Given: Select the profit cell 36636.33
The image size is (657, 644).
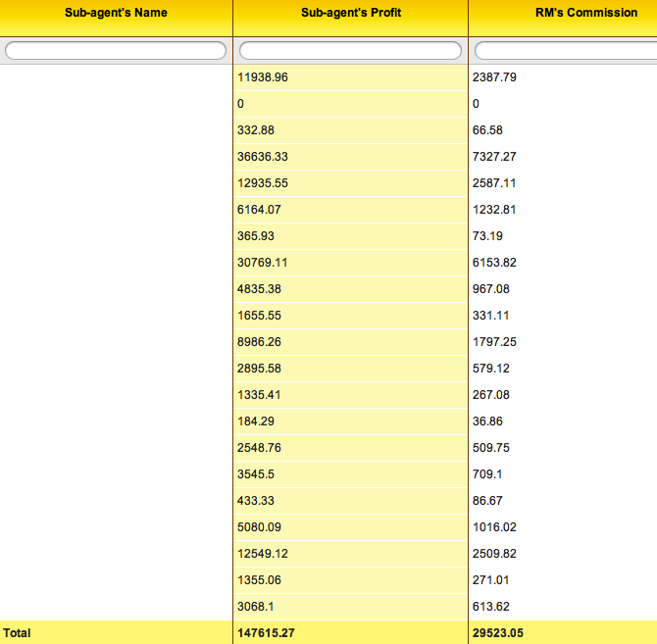Looking at the screenshot, I should (263, 156).
